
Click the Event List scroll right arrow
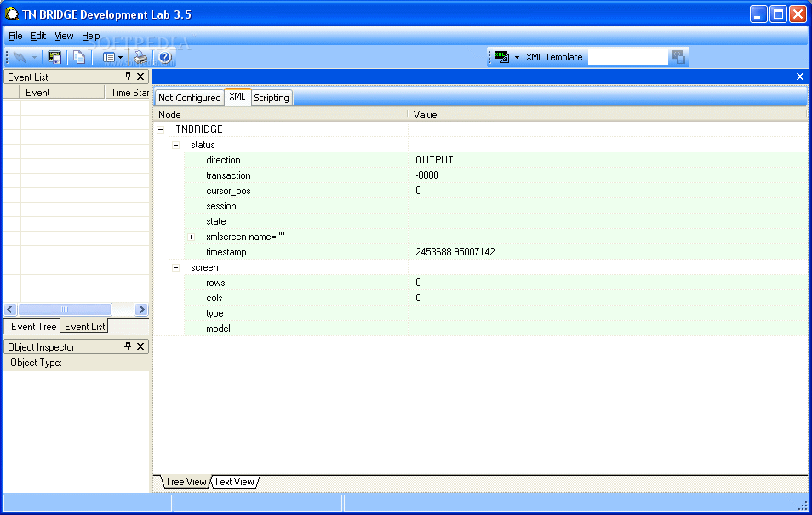coord(141,310)
